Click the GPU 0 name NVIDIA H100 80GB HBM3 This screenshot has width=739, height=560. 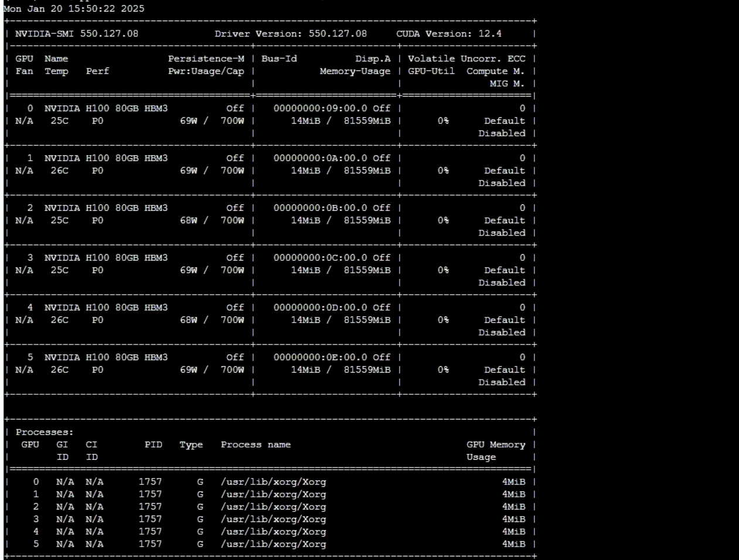(106, 108)
